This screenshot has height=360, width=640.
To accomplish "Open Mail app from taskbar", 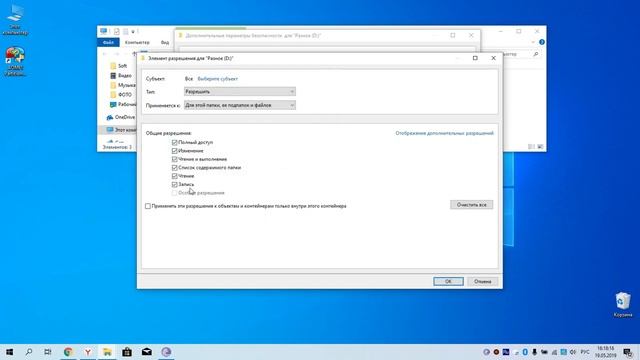I will coord(147,352).
